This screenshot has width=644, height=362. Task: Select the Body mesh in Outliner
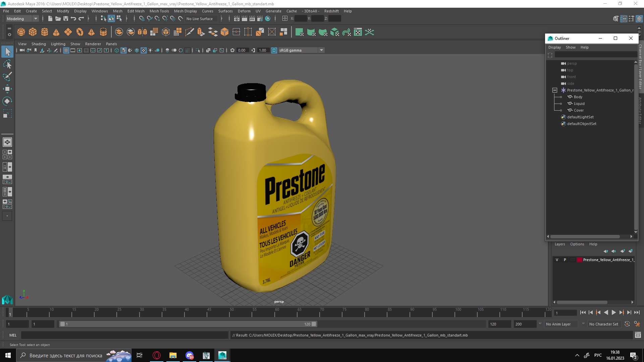pyautogui.click(x=578, y=97)
